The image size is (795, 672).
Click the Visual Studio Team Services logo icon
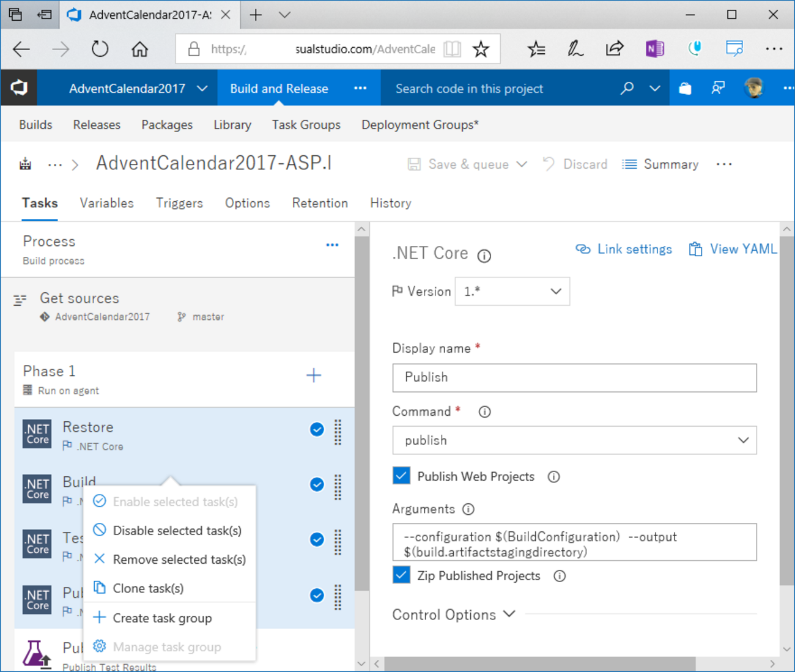(19, 88)
